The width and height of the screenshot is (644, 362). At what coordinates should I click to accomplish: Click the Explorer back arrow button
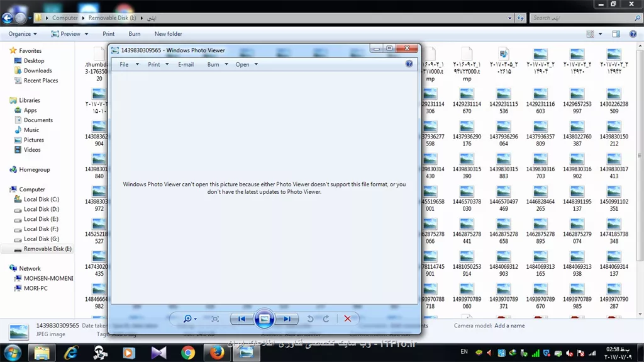8,18
